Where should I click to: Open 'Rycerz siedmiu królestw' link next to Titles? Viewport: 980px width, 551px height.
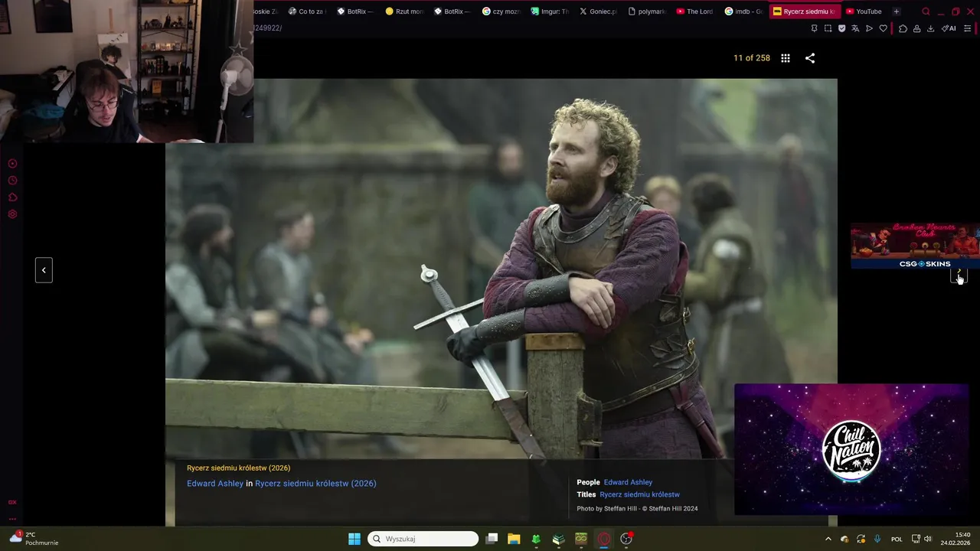pyautogui.click(x=639, y=494)
